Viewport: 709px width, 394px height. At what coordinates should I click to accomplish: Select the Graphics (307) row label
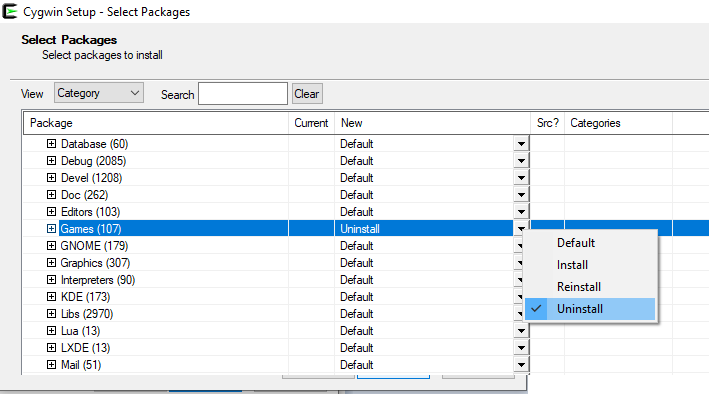click(x=95, y=263)
